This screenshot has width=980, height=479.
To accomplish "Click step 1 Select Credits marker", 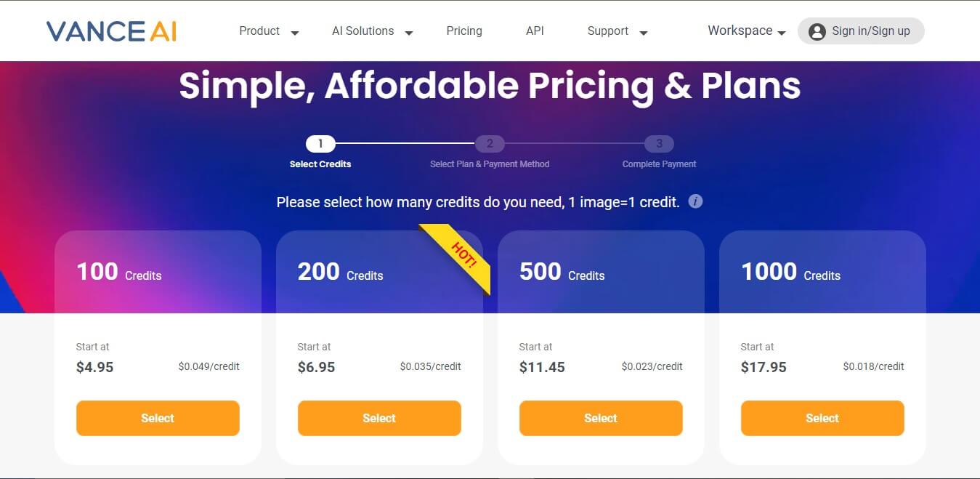I will tap(320, 144).
